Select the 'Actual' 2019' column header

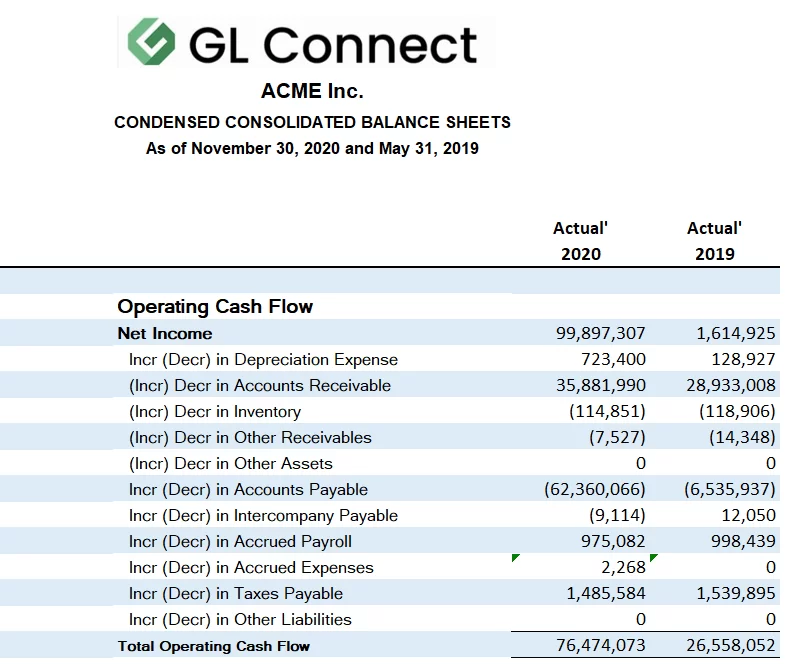[x=714, y=240]
